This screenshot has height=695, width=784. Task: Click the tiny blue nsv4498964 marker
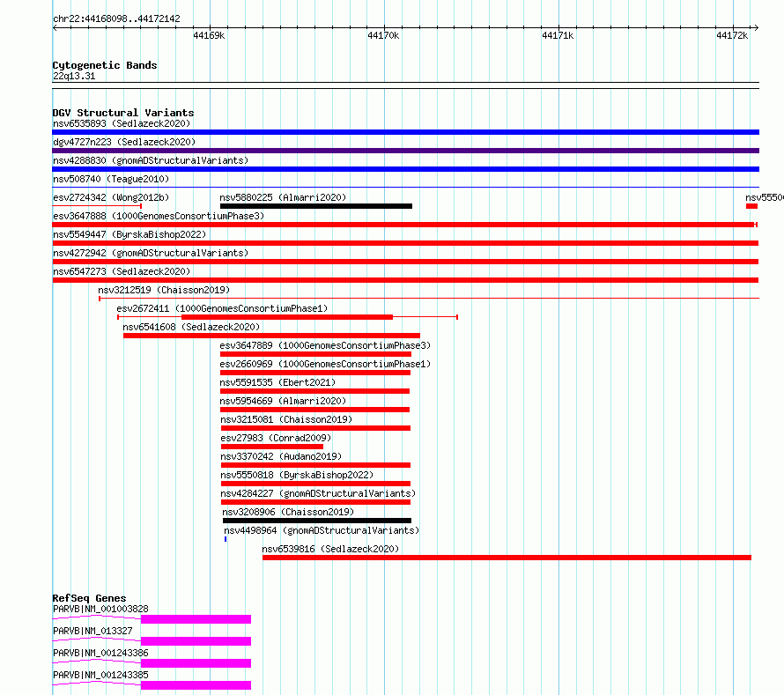coord(226,539)
